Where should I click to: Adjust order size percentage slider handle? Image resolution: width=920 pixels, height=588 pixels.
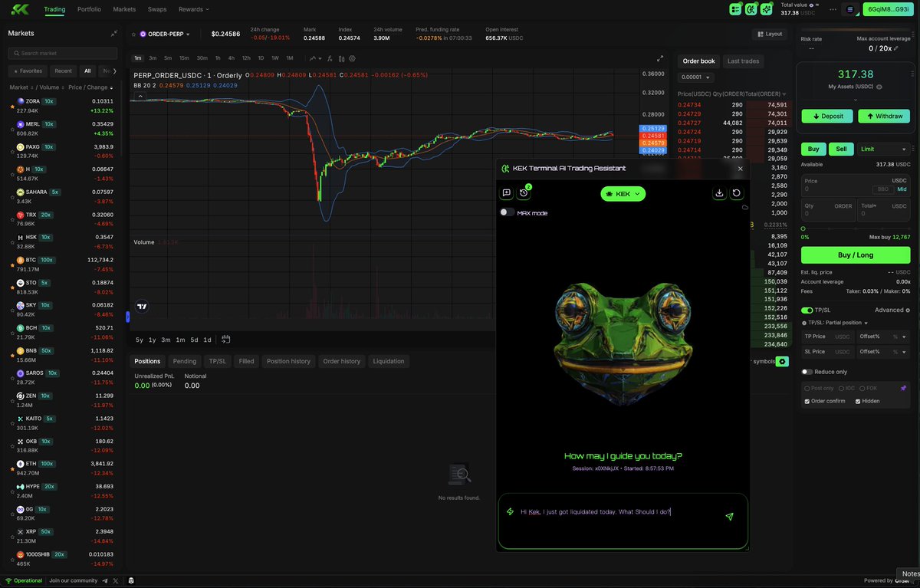pyautogui.click(x=803, y=228)
